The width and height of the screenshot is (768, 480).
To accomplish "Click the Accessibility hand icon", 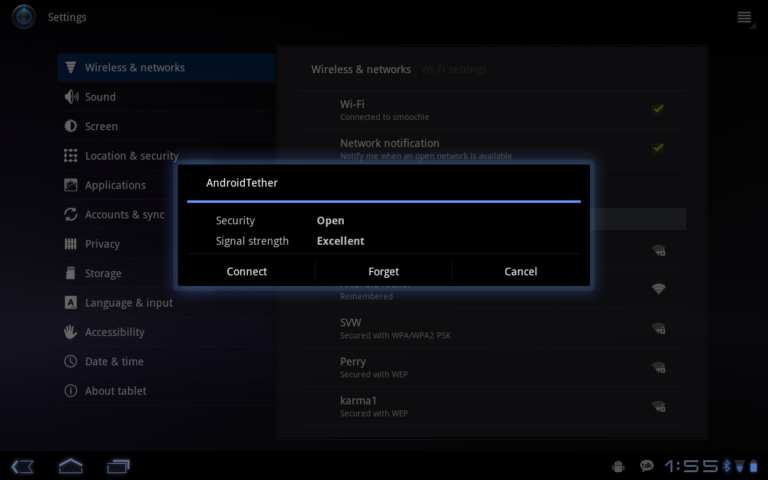I will pos(71,332).
